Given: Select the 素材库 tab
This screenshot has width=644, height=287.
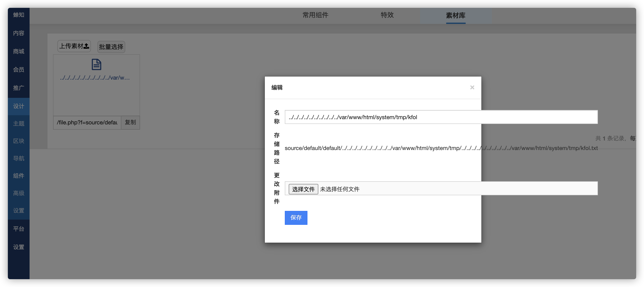Looking at the screenshot, I should pos(455,15).
